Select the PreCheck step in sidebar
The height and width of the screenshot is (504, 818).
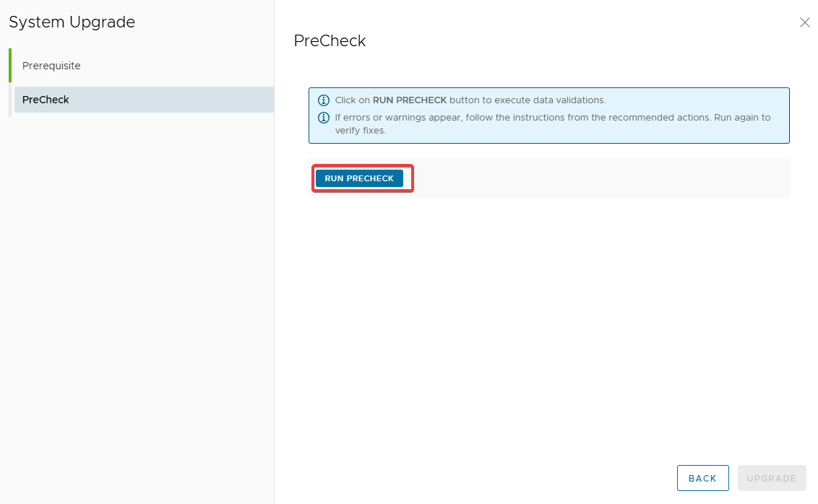pyautogui.click(x=144, y=100)
